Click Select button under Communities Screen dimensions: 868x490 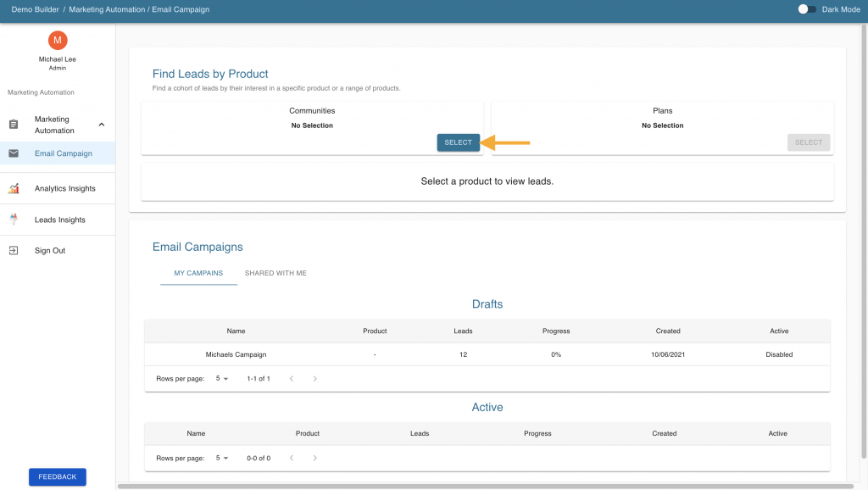pos(459,142)
